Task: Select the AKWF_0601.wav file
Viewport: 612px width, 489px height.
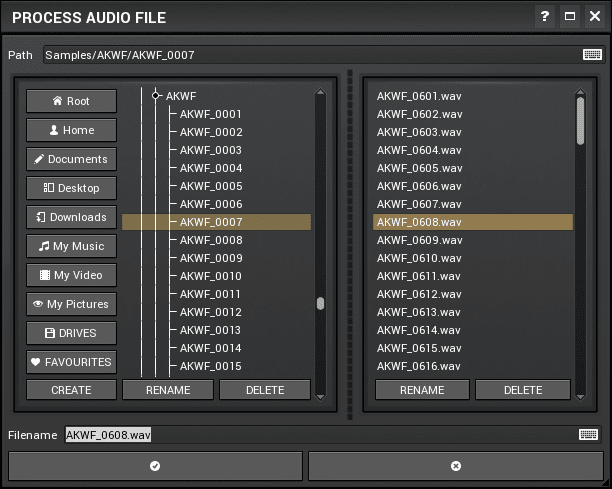Action: 420,96
